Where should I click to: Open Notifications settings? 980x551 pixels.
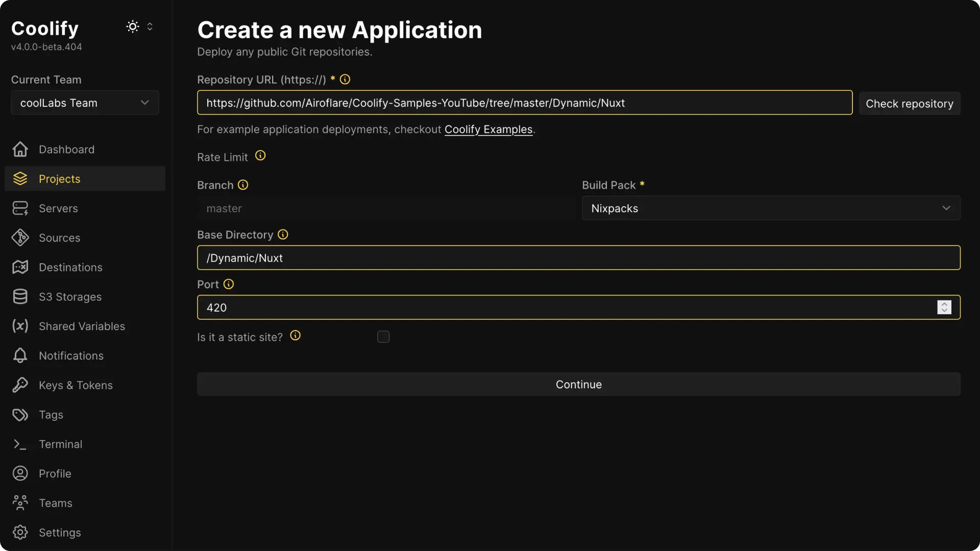click(71, 356)
